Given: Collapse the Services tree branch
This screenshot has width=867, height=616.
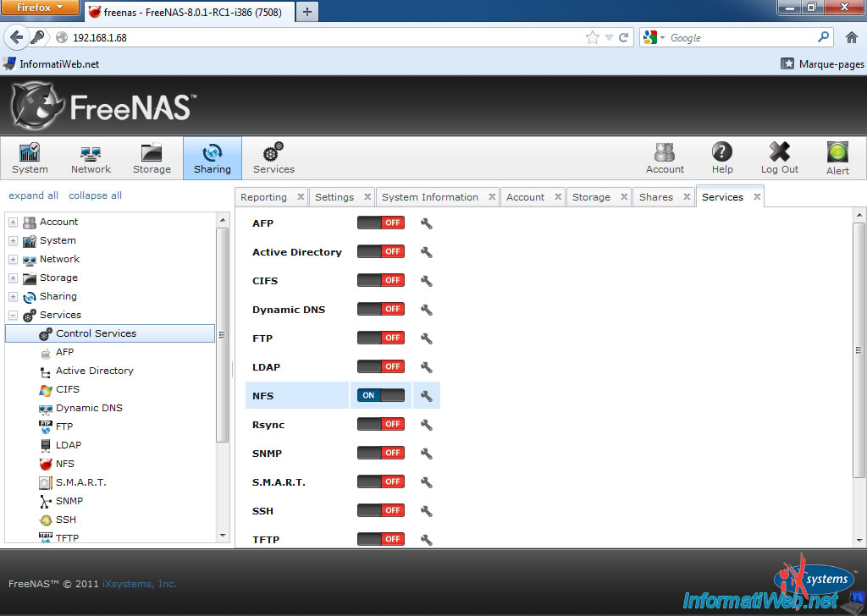Looking at the screenshot, I should tap(13, 315).
